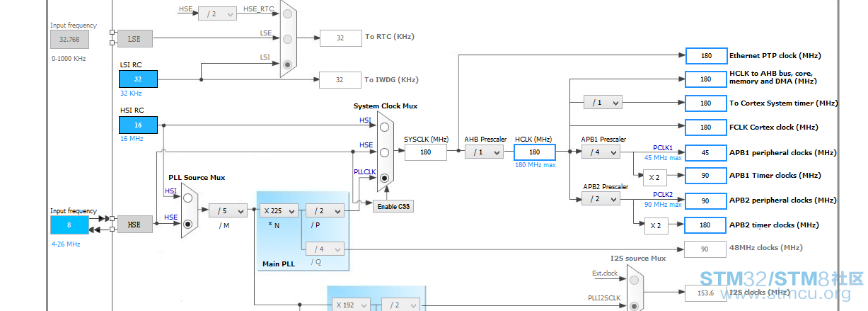Click the I2S source Mux label
Viewport: 868px width, 311px height.
[x=638, y=259]
